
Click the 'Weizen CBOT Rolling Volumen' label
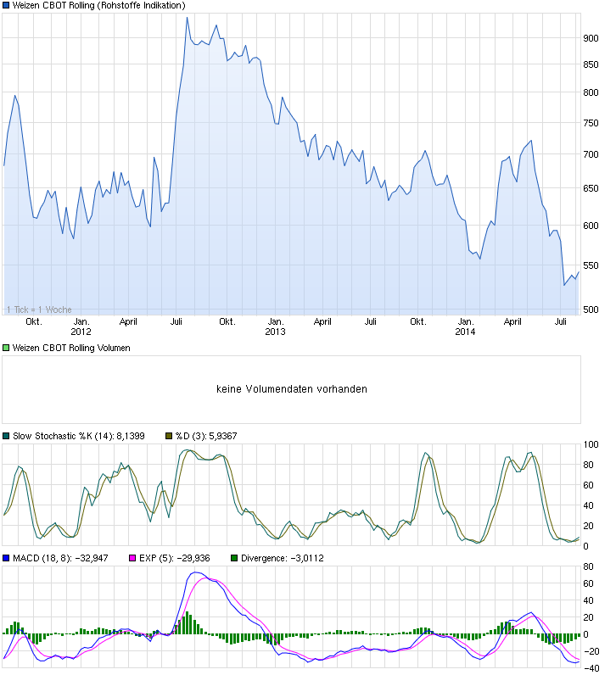coord(71,349)
